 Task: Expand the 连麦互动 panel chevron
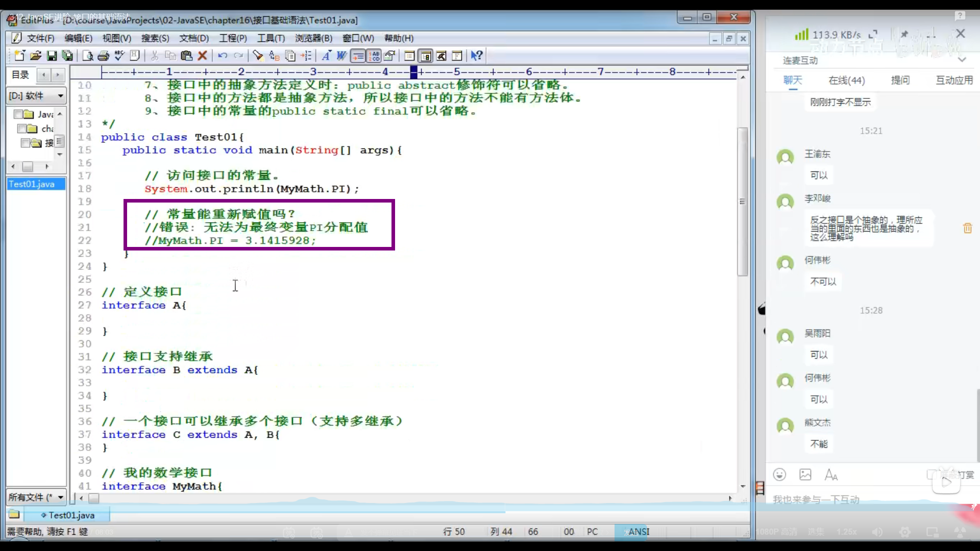coord(962,60)
